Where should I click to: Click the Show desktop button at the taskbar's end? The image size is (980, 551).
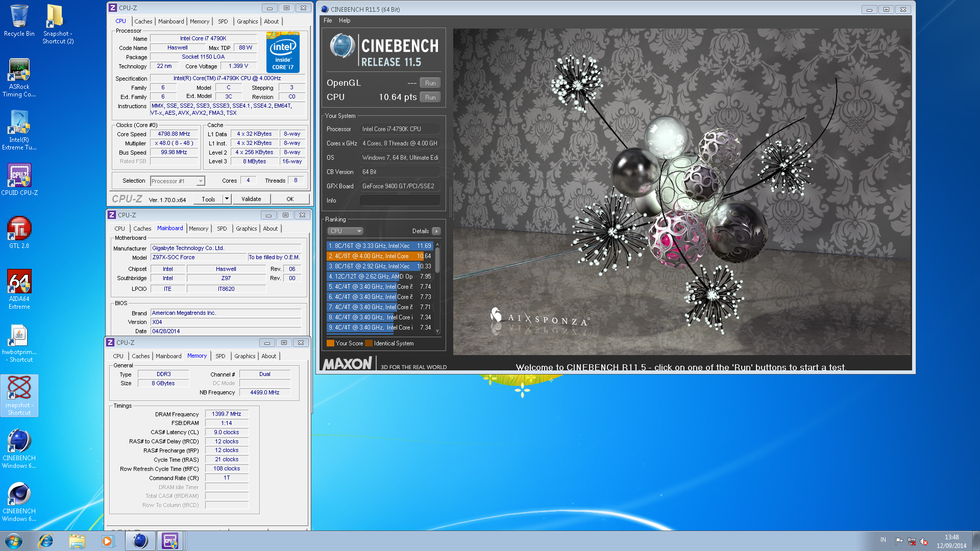pos(976,541)
